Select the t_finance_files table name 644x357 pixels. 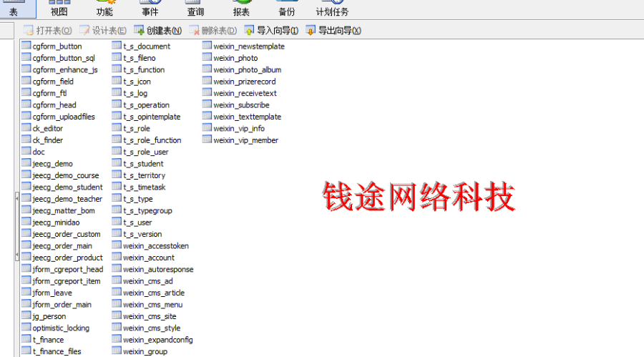click(x=57, y=352)
